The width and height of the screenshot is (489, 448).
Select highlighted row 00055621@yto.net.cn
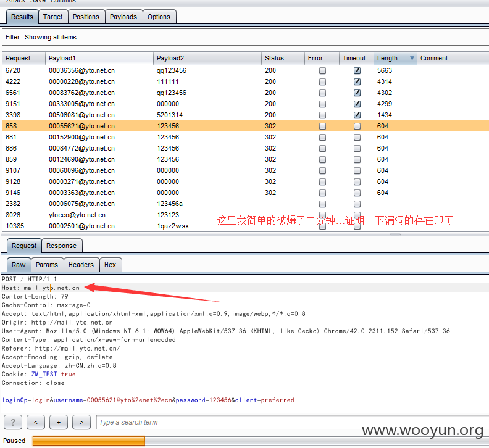[x=246, y=127]
